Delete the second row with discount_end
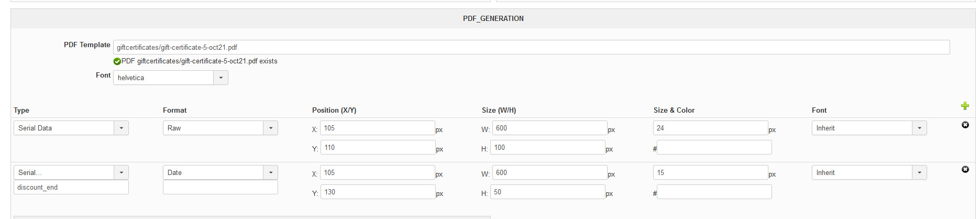 coord(965,169)
